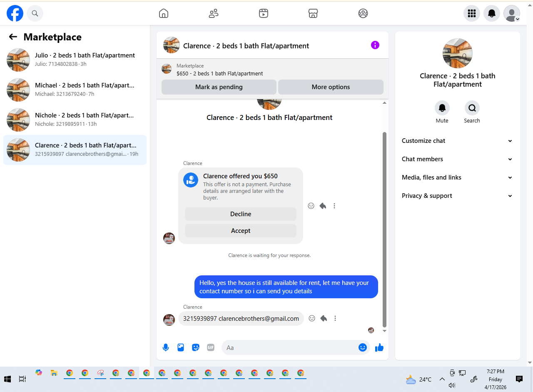This screenshot has height=392, width=533.
Task: Choose a sticker from the sticker icon
Action: [x=196, y=347]
